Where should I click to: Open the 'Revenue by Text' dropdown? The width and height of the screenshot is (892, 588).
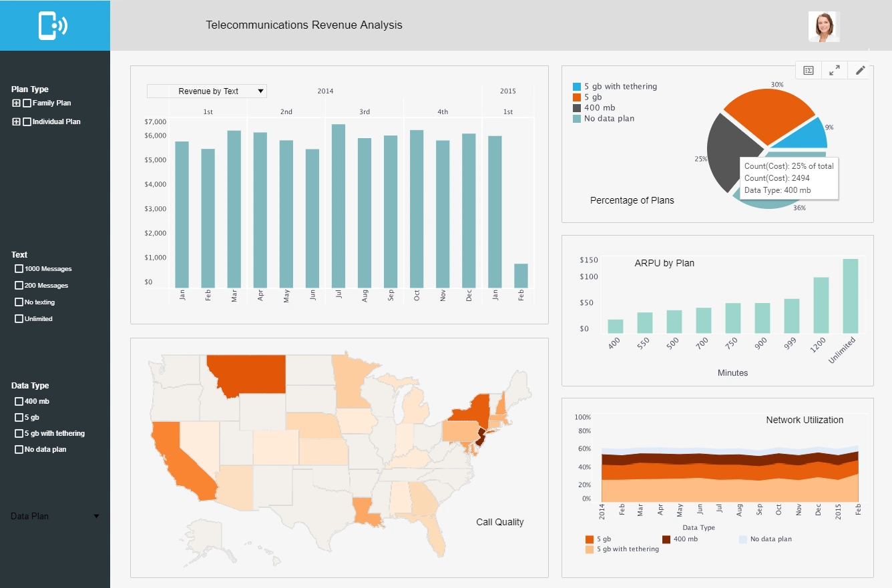206,91
